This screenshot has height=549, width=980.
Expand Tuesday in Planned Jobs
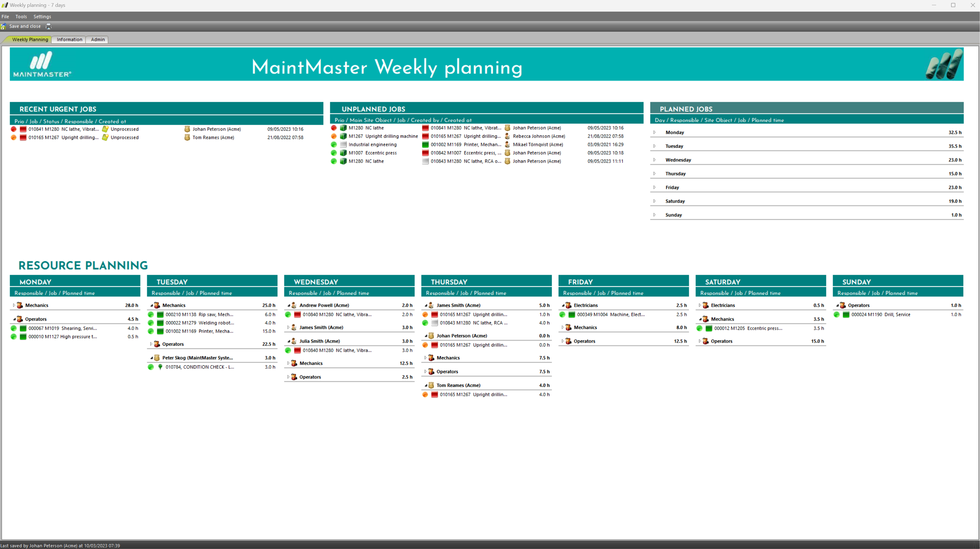pyautogui.click(x=654, y=146)
